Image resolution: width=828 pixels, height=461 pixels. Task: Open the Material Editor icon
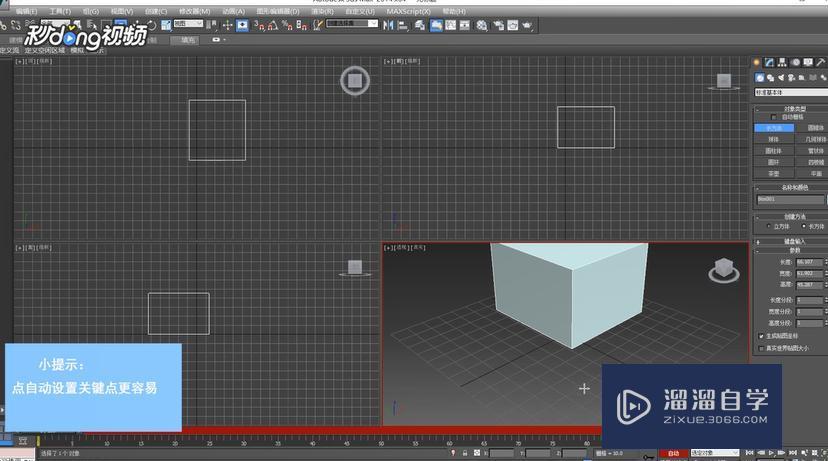tap(482, 25)
